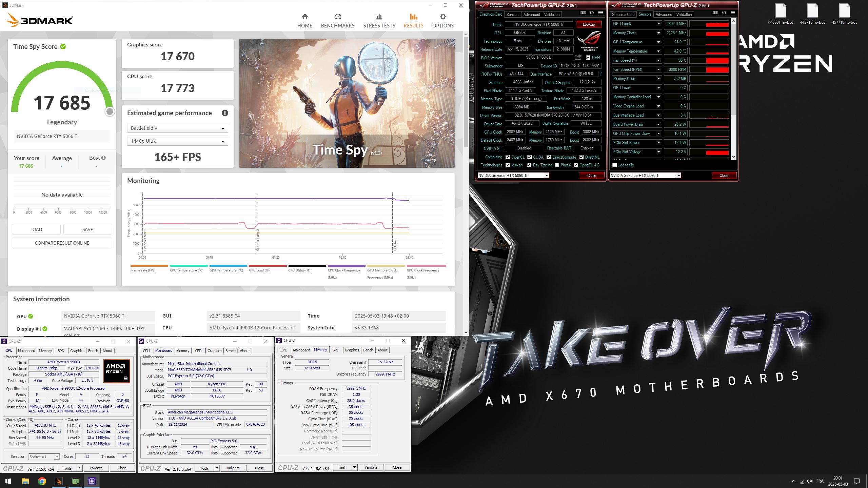The image size is (868, 488).
Task: Click the Lookup button in GPU-Z
Action: point(589,24)
